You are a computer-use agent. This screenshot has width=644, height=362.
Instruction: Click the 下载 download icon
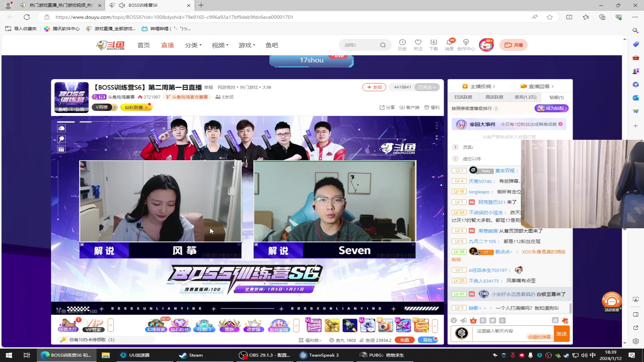(x=434, y=45)
